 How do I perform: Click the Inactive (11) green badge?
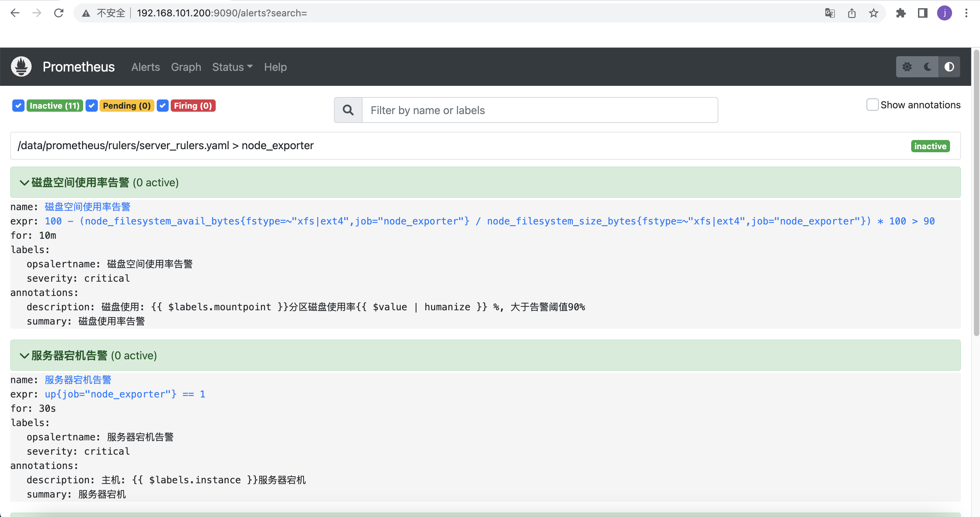tap(55, 106)
